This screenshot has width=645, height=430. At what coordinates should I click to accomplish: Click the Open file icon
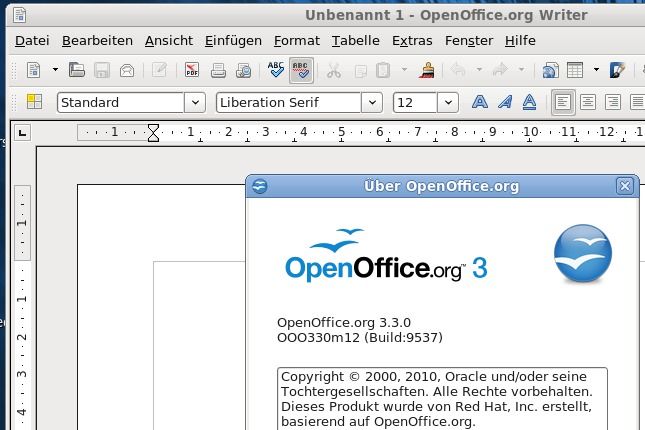tap(77, 70)
